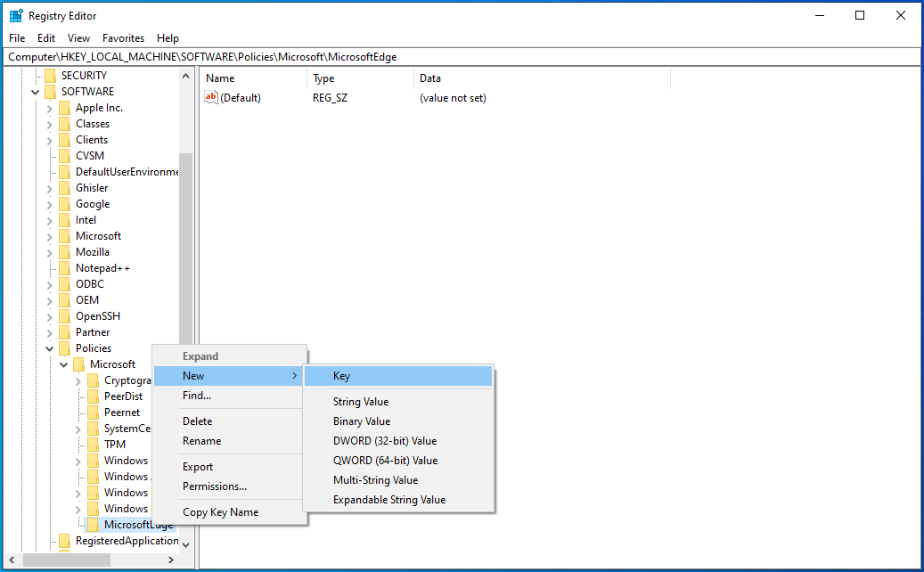Click the Registry Editor icon in the title bar

tap(15, 14)
